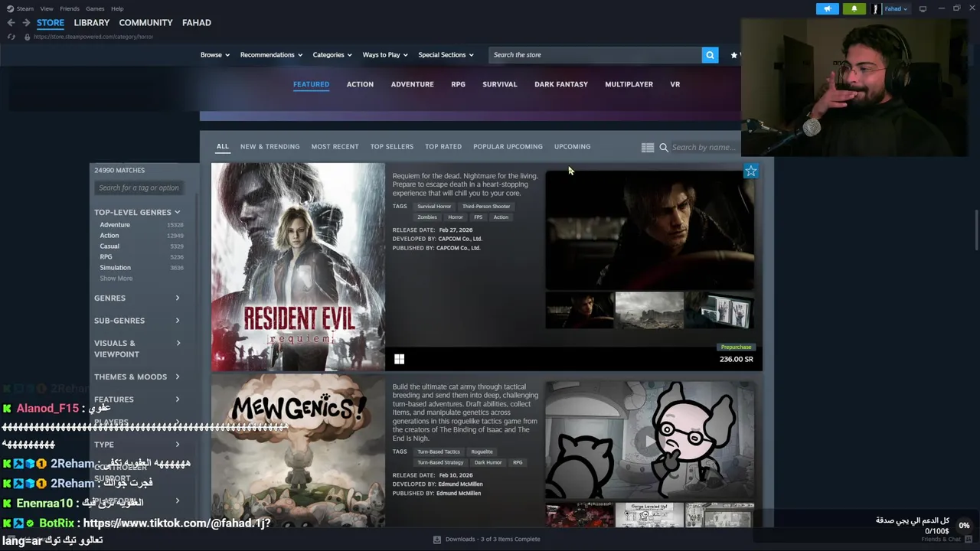This screenshot has height=551, width=980.
Task: Open the Friends menu
Action: click(70, 8)
